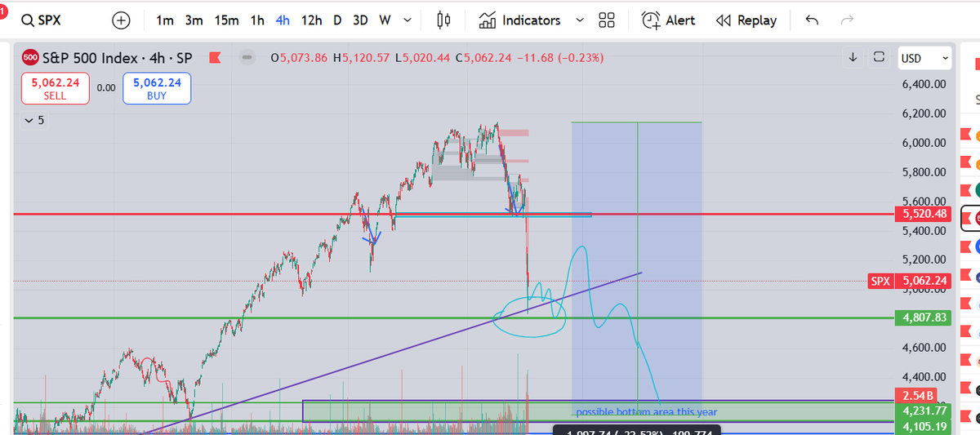This screenshot has height=435, width=980.
Task: Click the down arrow icon near the price scale
Action: (853, 58)
